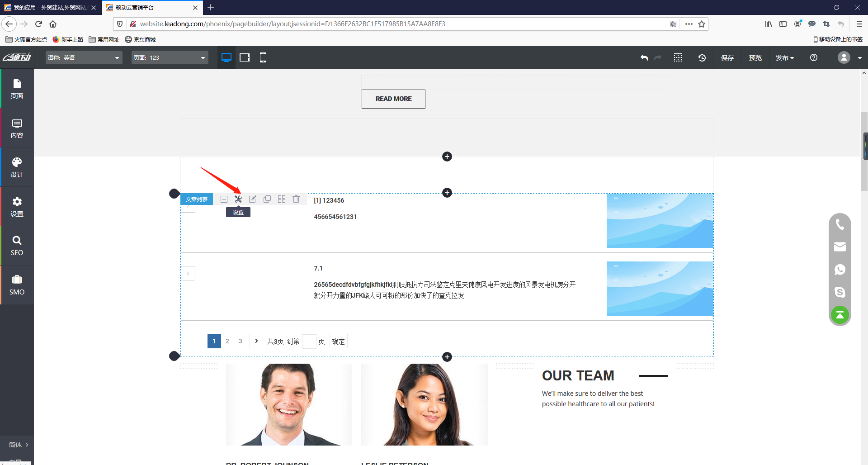Click the green back-to-top floating icon
Image resolution: width=868 pixels, height=465 pixels.
point(840,315)
